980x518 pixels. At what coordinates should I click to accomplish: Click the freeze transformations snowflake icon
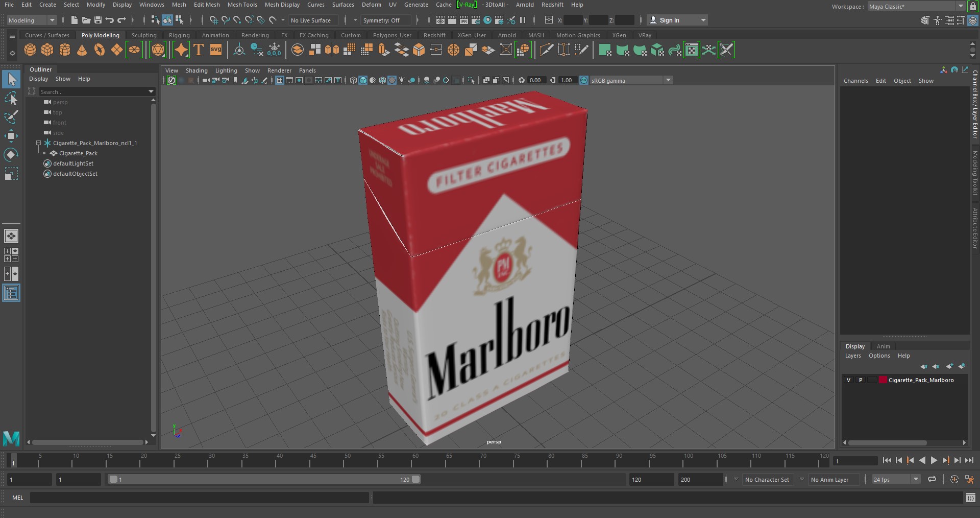coord(275,50)
